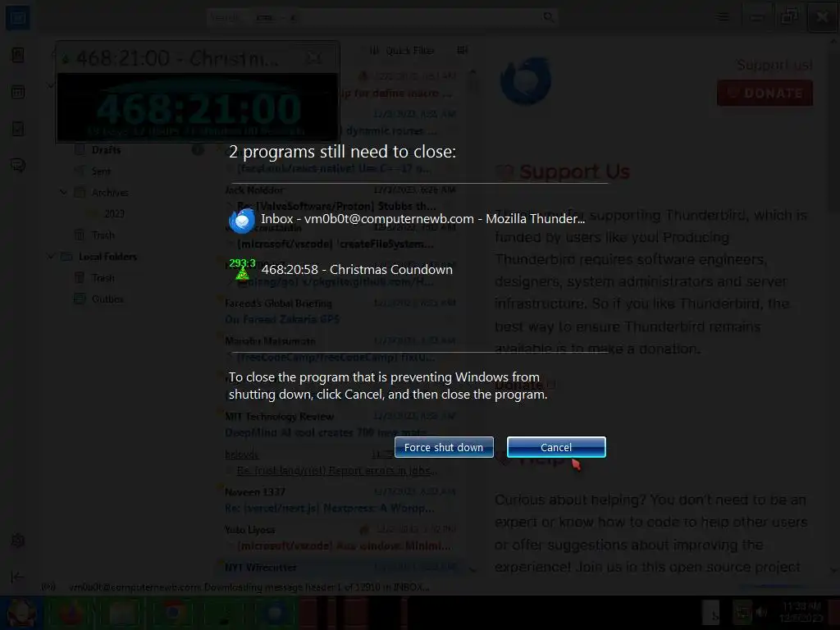Click the Thunderbird search field

[382, 18]
